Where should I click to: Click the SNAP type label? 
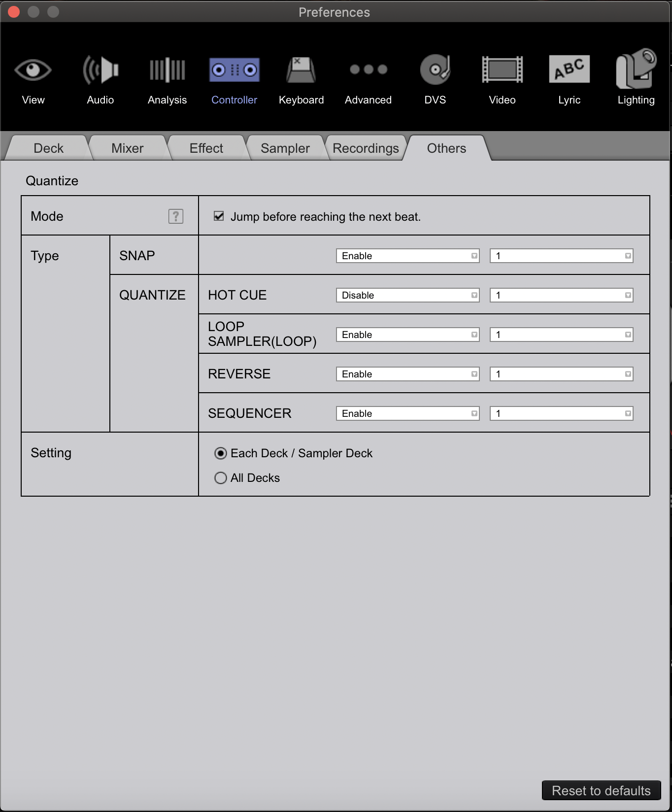[x=137, y=256]
